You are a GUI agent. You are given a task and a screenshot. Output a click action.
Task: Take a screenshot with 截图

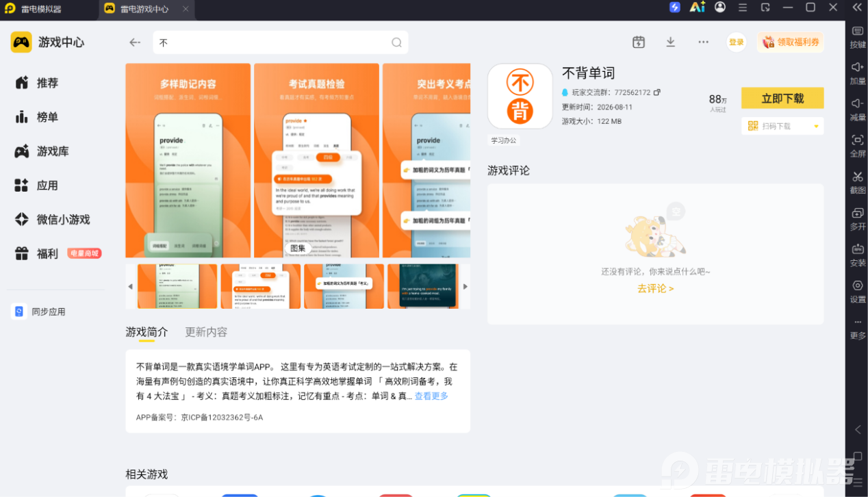point(858,183)
